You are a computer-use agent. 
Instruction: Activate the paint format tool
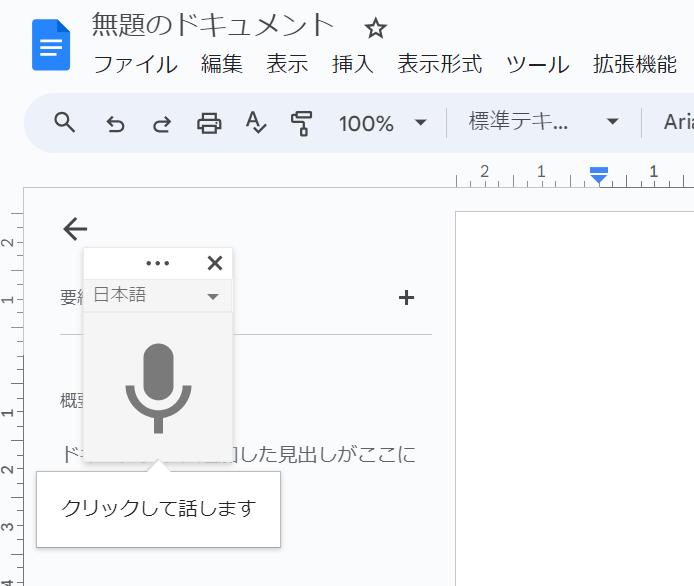[x=301, y=124]
